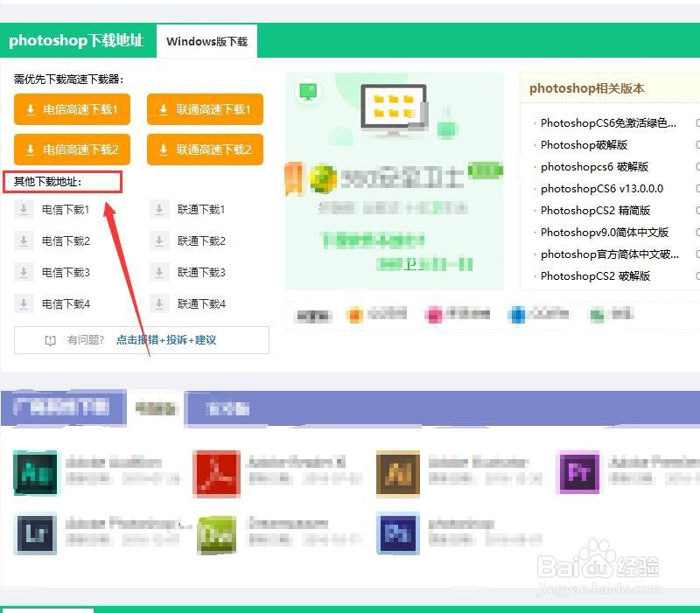The image size is (700, 613).
Task: Click the report icon beside 有问题?
Action: (x=50, y=340)
